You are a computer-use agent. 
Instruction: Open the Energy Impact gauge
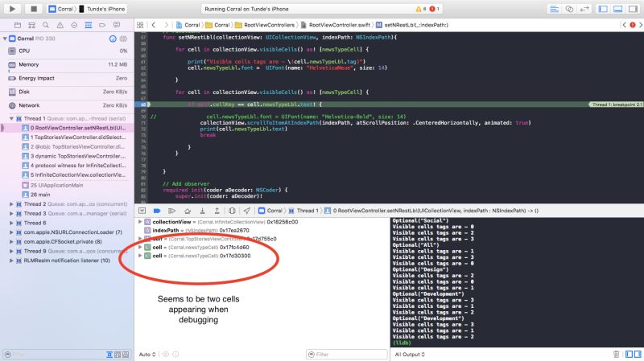coord(68,78)
